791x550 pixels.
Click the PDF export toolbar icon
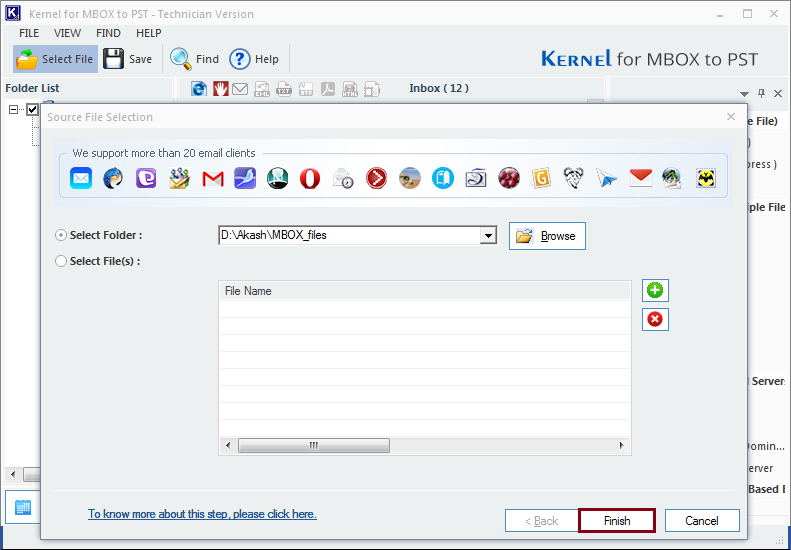click(x=328, y=89)
